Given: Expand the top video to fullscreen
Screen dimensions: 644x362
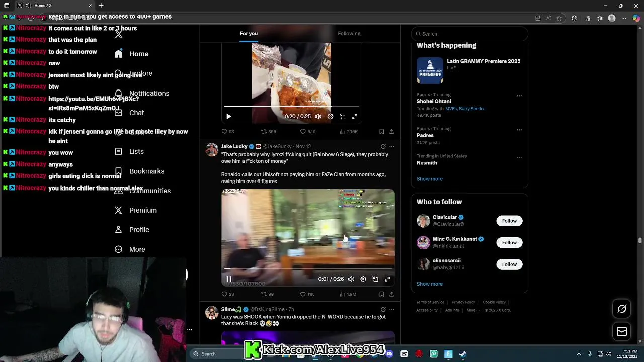Looking at the screenshot, I should tap(355, 116).
